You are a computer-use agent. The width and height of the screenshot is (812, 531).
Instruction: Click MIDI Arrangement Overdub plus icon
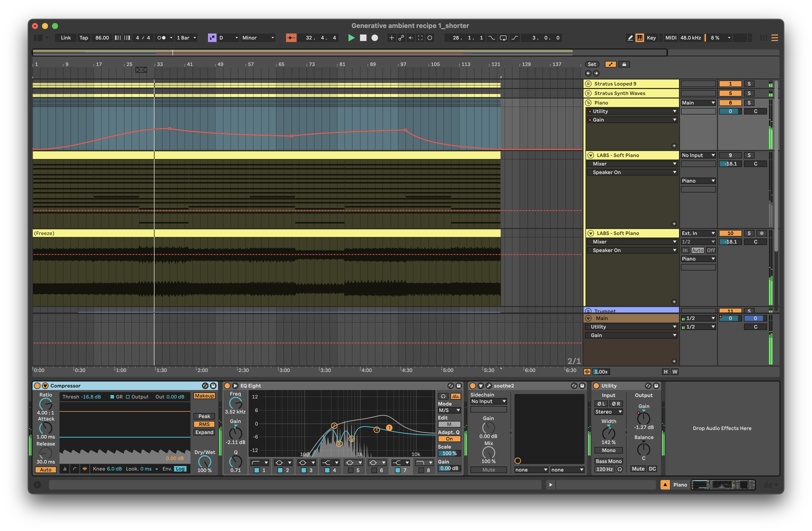[392, 38]
